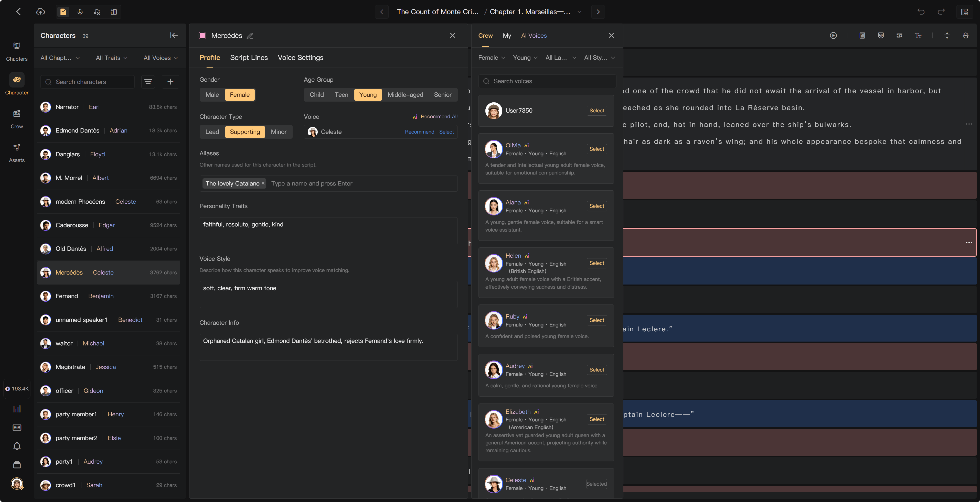Select the script document icon in top bar

tap(63, 12)
